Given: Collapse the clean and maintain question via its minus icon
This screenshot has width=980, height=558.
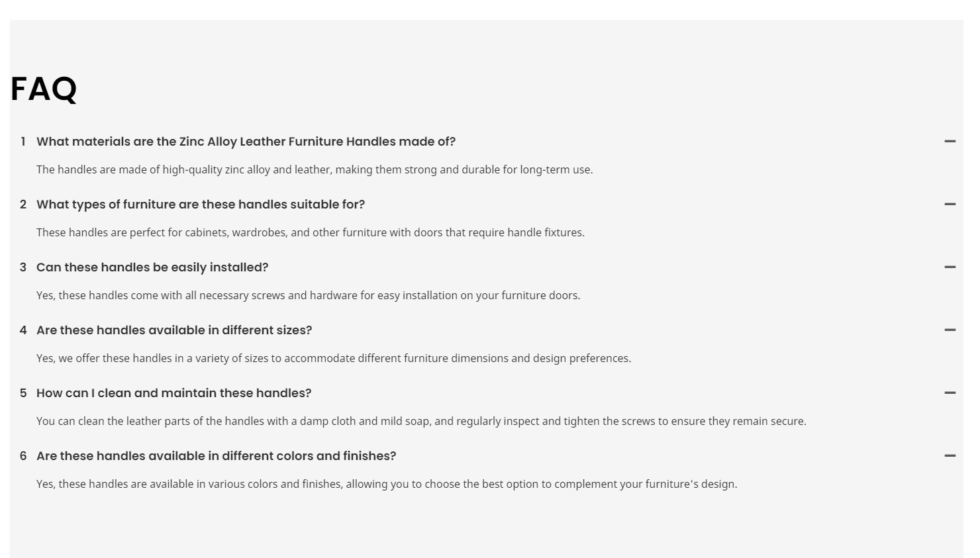Looking at the screenshot, I should (950, 393).
